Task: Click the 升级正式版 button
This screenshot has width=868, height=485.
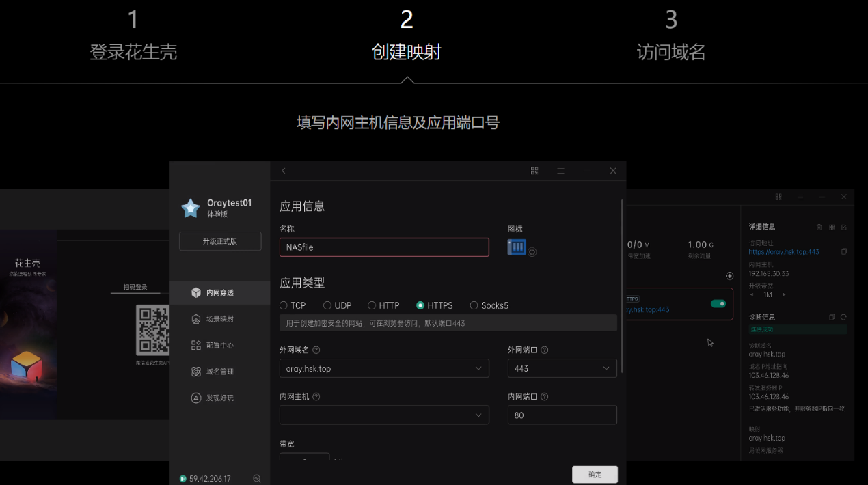Action: pos(220,241)
